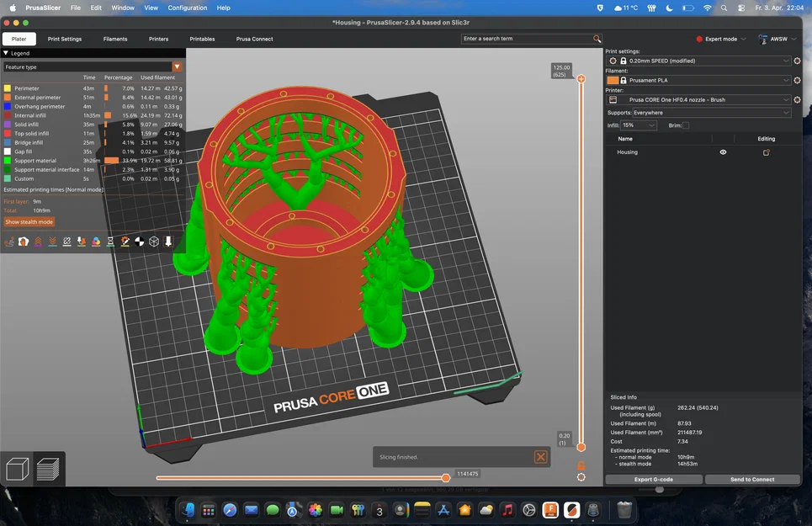Click the Export G-code button
This screenshot has width=812, height=526.
click(x=653, y=479)
